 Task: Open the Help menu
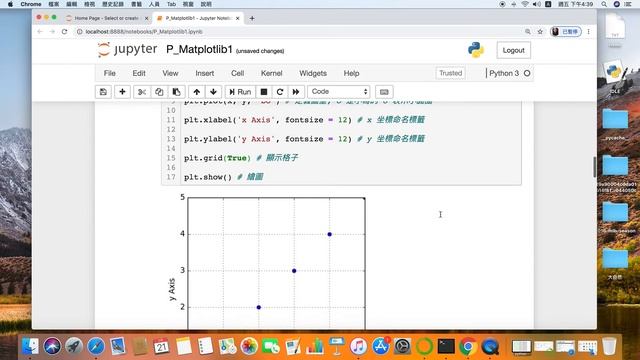pos(351,73)
